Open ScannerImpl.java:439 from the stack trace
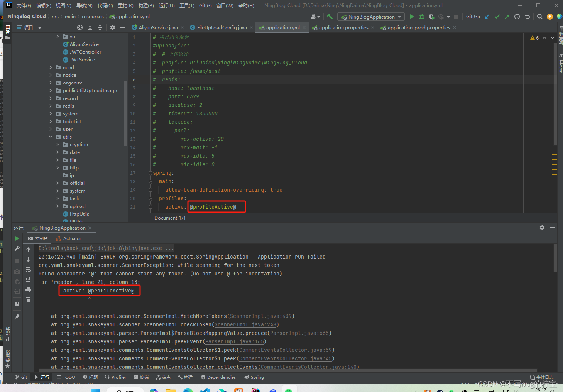 261,316
